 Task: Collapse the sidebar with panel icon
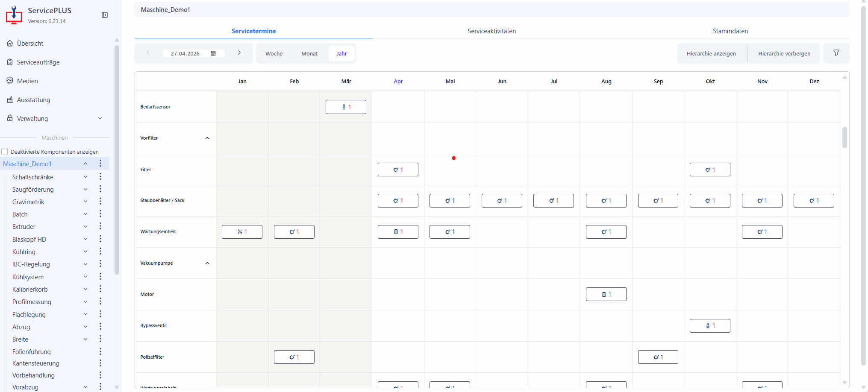coord(105,15)
